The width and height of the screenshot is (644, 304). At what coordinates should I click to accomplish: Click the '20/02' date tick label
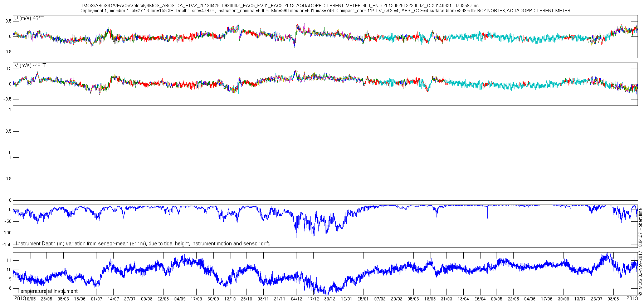[x=397, y=299]
